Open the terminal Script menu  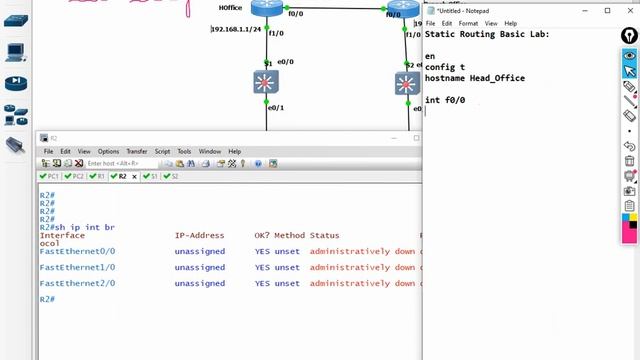click(x=162, y=151)
